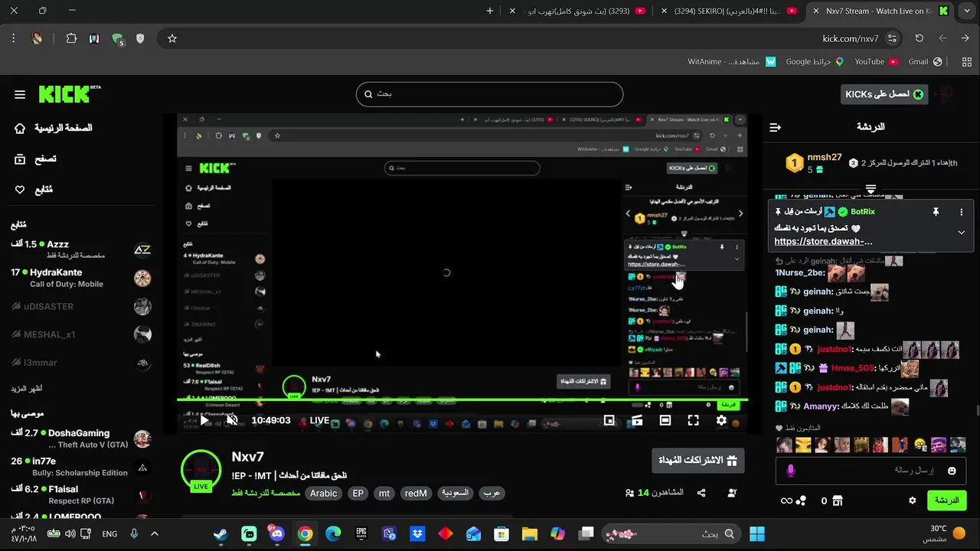
Task: Select the السعودية tag
Action: (455, 494)
